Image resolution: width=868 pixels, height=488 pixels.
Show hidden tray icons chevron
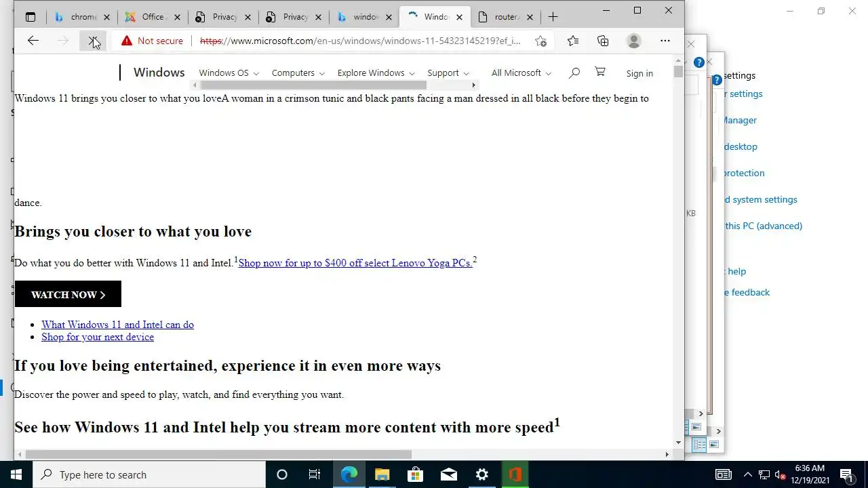[747, 474]
